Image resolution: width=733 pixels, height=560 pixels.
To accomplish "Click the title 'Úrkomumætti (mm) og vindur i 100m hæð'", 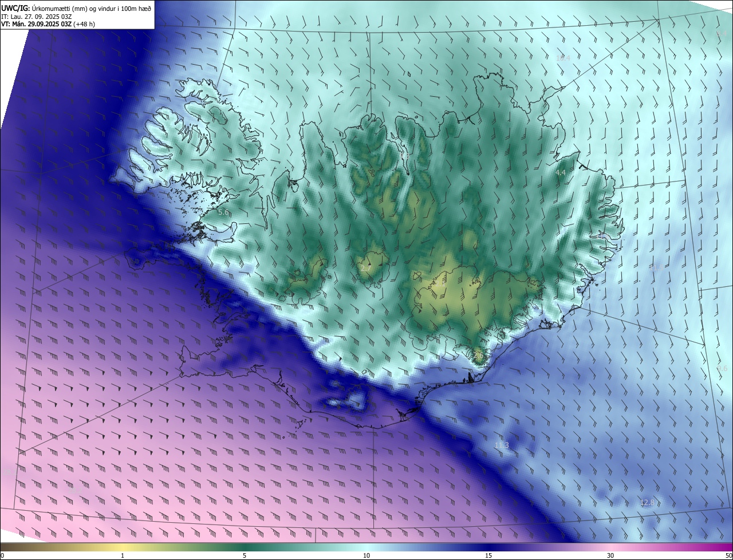I will pos(92,8).
